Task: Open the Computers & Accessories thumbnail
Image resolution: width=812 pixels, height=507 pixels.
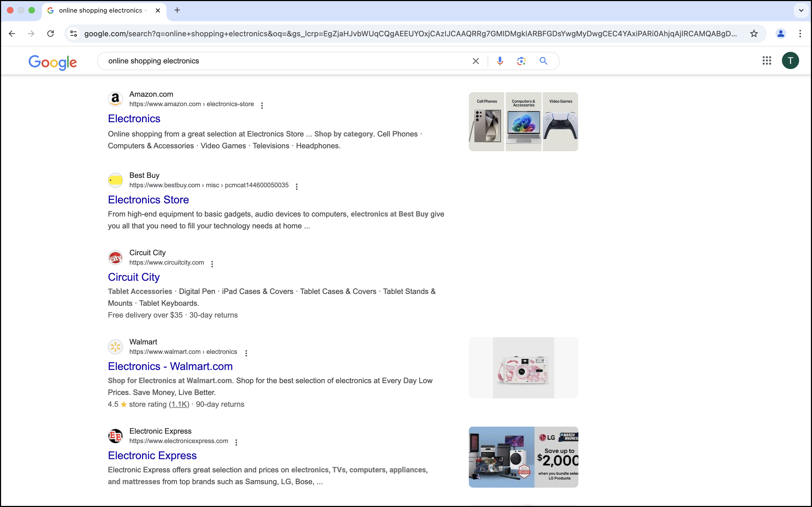Action: (x=523, y=122)
